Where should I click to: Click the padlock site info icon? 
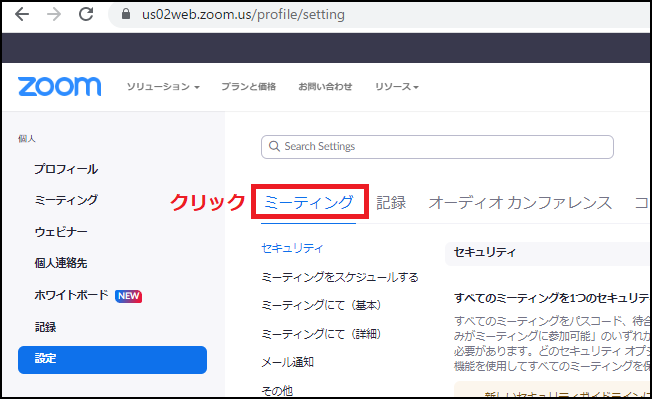(x=126, y=14)
